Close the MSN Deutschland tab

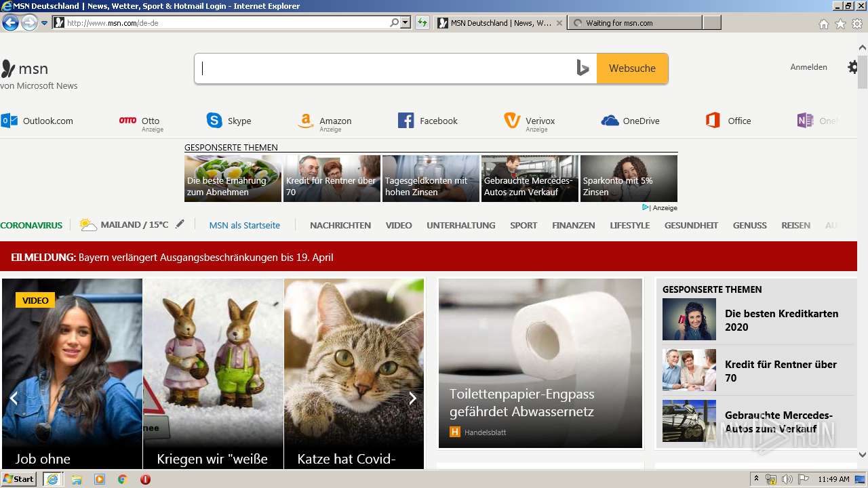559,23
